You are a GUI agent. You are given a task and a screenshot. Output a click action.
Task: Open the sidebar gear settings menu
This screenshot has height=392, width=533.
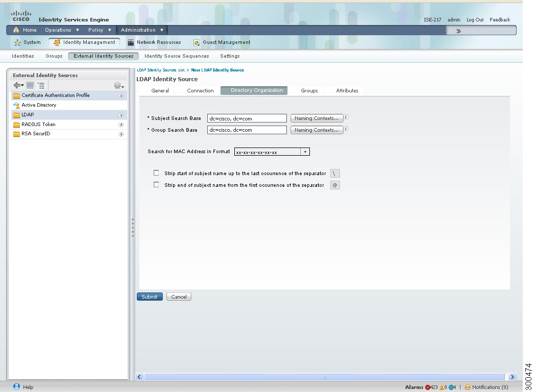click(x=118, y=85)
